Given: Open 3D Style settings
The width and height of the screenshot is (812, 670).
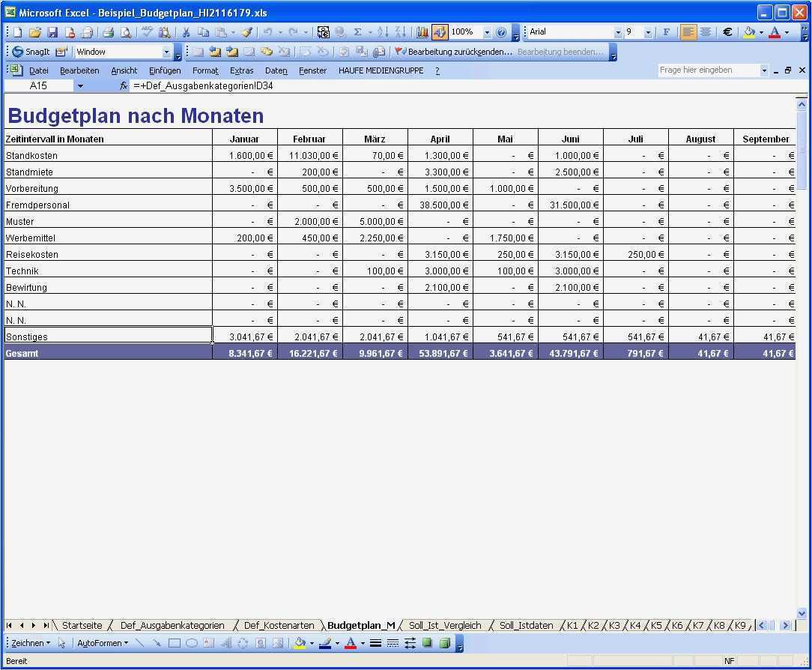Looking at the screenshot, I should [445, 643].
